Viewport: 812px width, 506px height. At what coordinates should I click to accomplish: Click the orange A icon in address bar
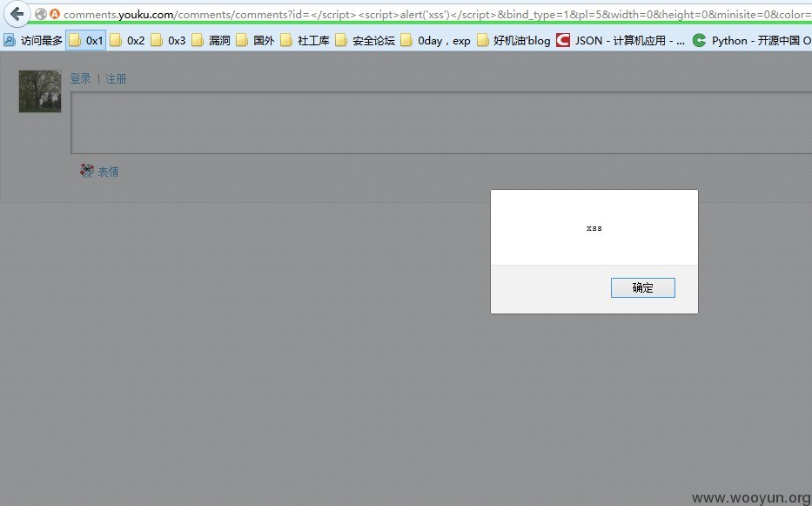coord(55,15)
